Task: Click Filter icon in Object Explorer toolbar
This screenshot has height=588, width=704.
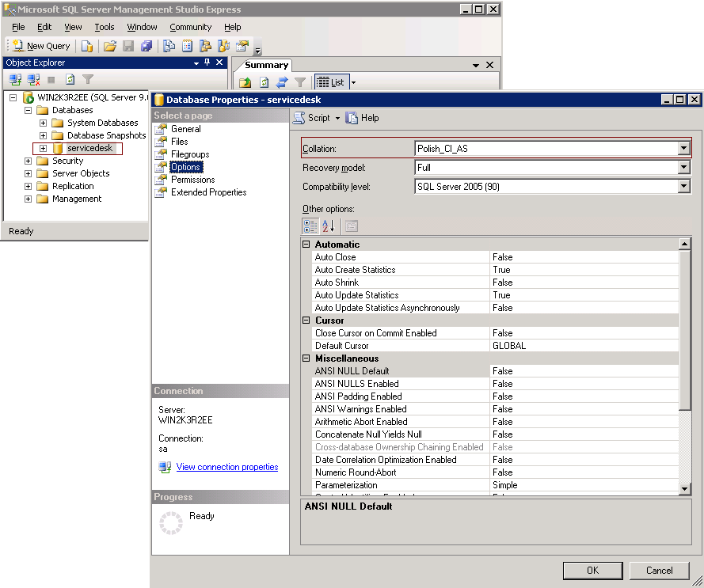Action: (88, 80)
